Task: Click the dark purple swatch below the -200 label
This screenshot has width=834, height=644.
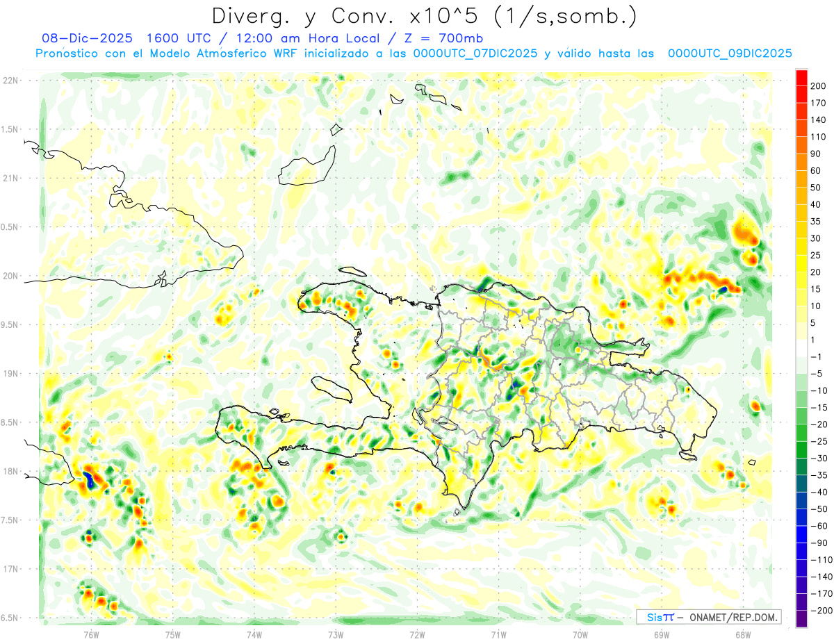Action: 801,618
